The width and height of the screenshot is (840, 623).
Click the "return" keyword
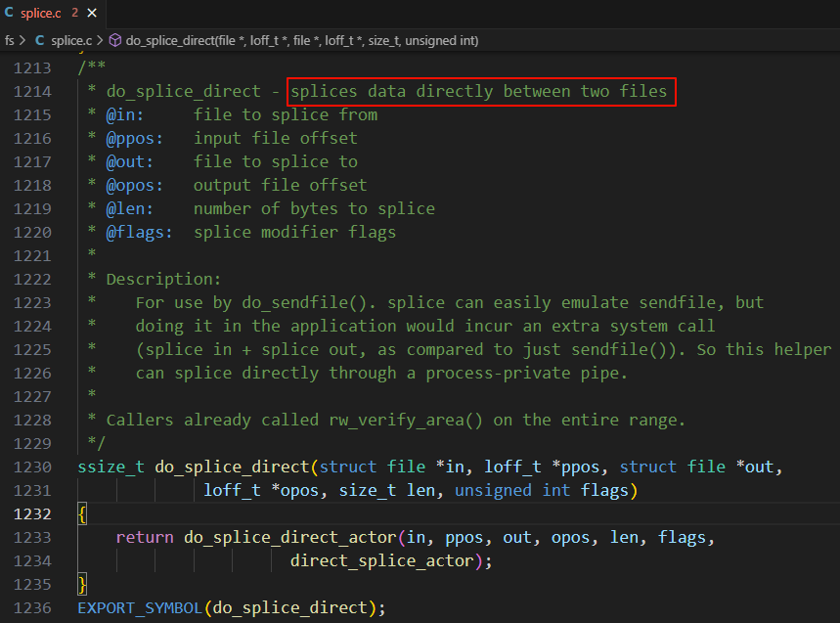145,538
